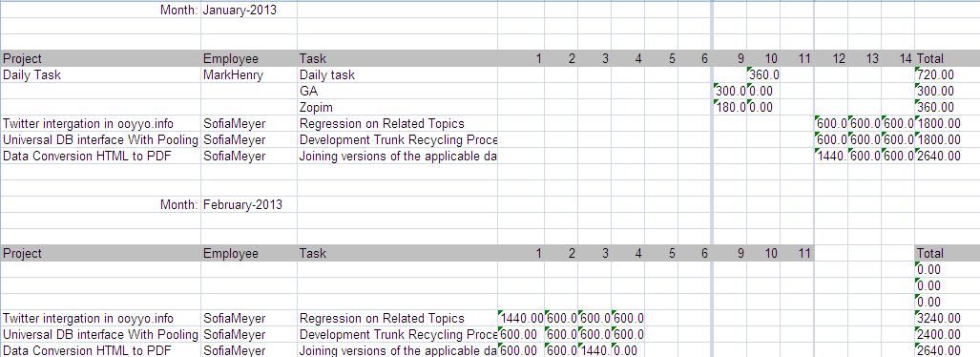Screen dimensions: 980x357
Task: Select the Zopim task cell
Action: (x=397, y=108)
